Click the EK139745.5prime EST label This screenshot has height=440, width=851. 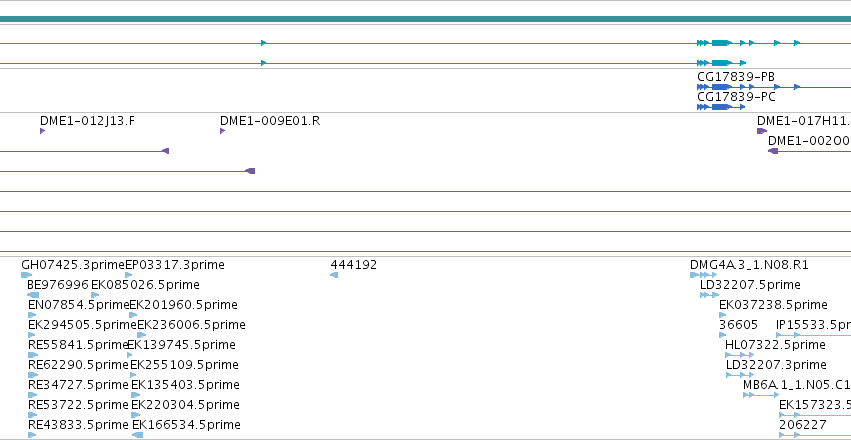(181, 345)
